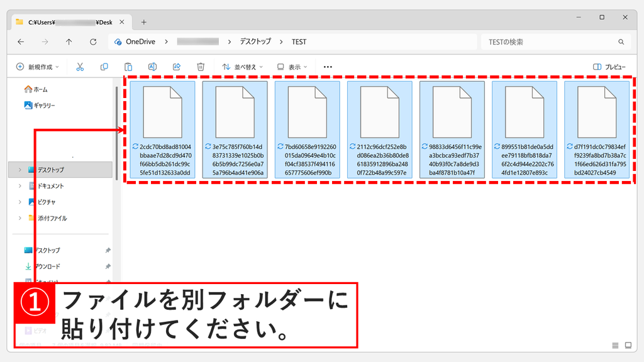Open the 並べ替え sort dropdown
644x362 pixels.
[x=242, y=67]
